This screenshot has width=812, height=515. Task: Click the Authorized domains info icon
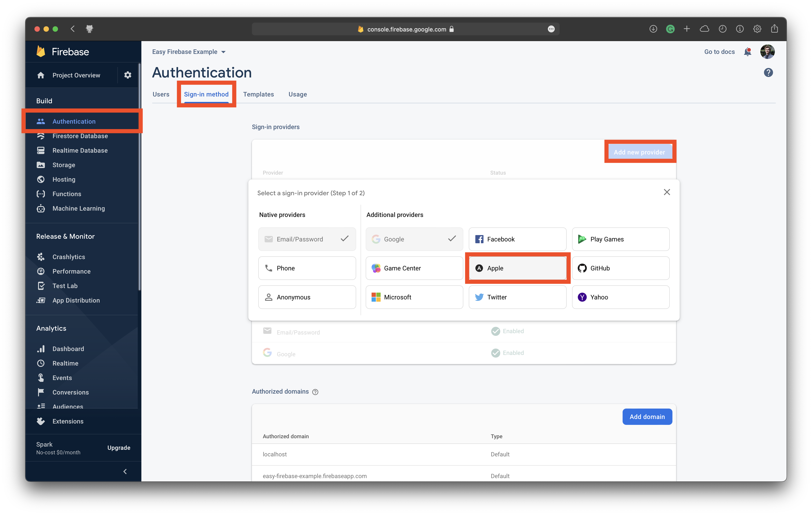(x=315, y=392)
